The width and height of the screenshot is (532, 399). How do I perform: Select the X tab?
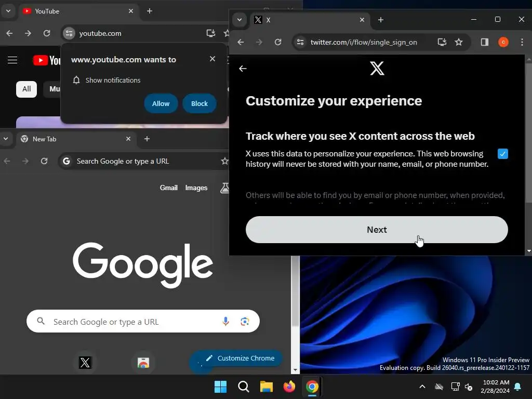pyautogui.click(x=310, y=20)
